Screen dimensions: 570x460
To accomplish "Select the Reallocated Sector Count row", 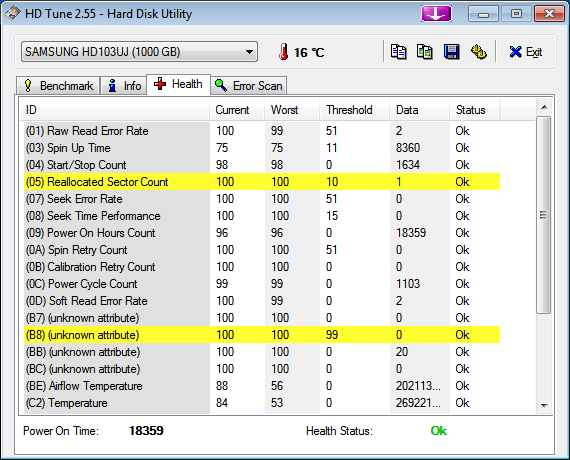I will click(x=262, y=182).
